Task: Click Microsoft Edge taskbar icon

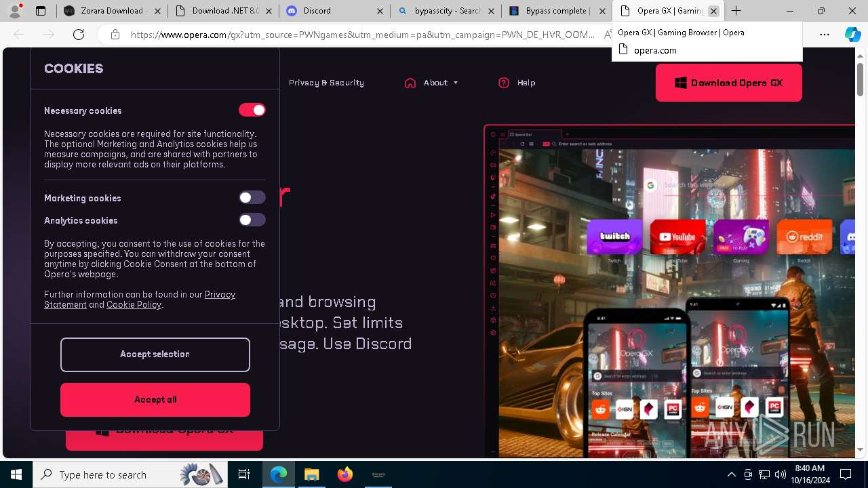Action: tap(279, 474)
